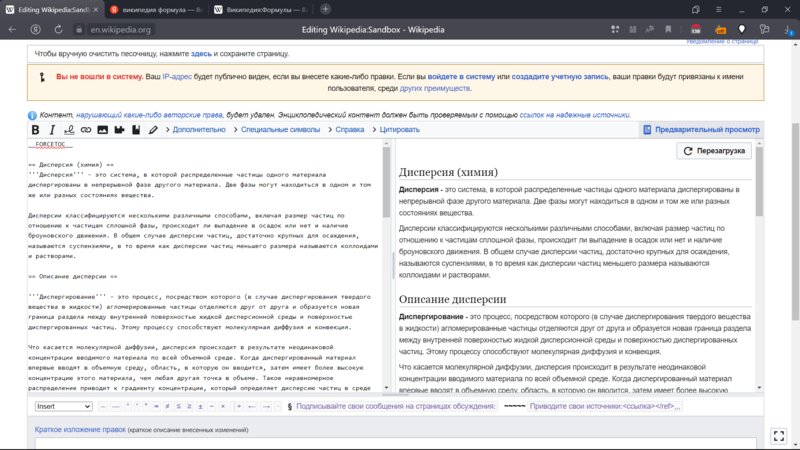Reload preview with Перезагрузка button
Image resolution: width=800 pixels, height=450 pixels.
click(714, 151)
